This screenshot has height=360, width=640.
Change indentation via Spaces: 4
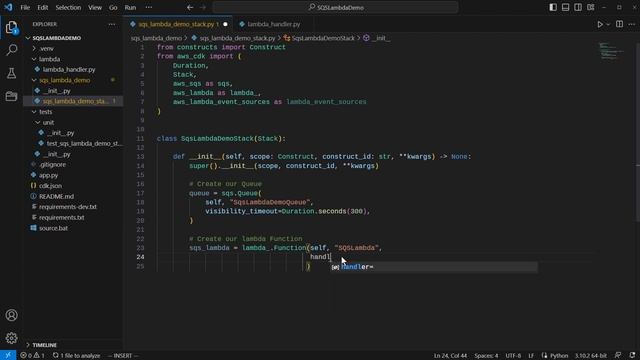click(486, 356)
